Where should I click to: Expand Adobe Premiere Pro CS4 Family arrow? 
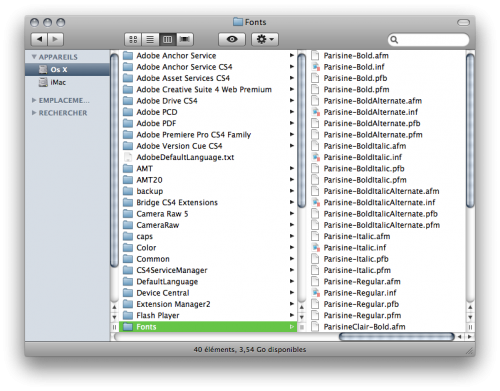[292, 135]
